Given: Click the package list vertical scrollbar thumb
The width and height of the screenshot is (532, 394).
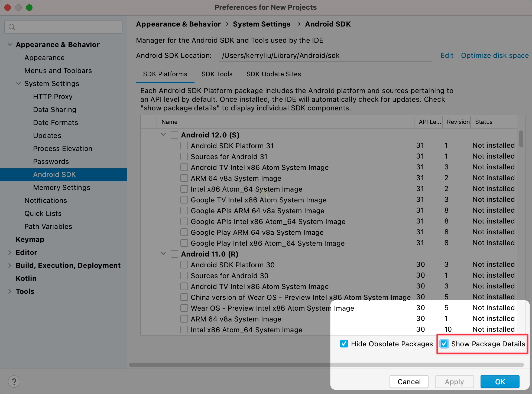Looking at the screenshot, I should (521, 139).
